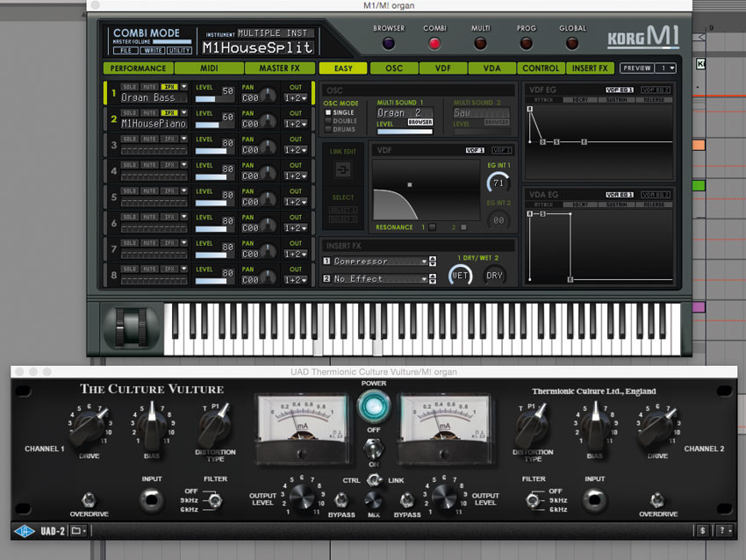
Task: Open Insert FX 1 Compressor dropdown
Action: [380, 262]
